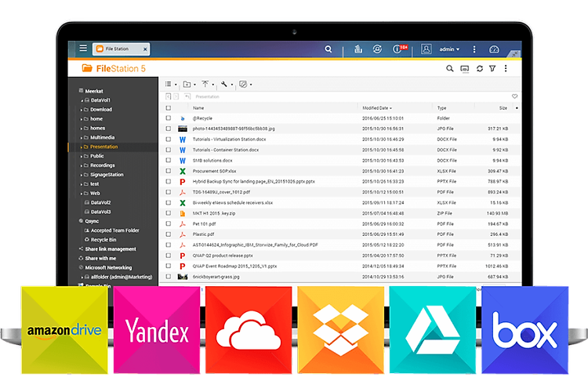Viewport: 588px width, 381px height.
Task: Go forward to next folder
Action: (x=176, y=96)
